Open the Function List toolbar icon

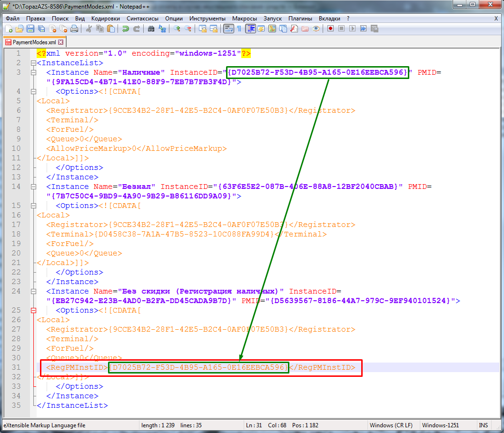tap(294, 29)
